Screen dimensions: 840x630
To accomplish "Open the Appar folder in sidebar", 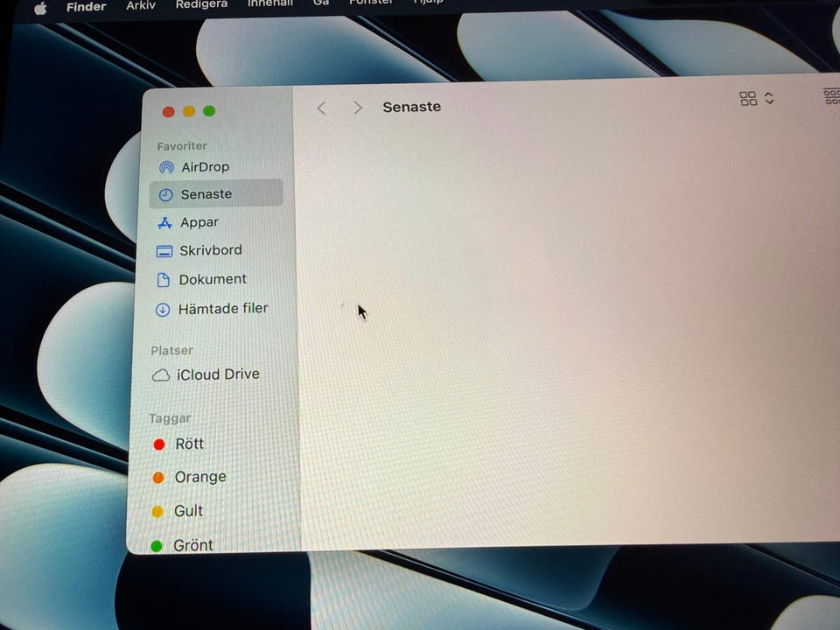I will [x=188, y=222].
